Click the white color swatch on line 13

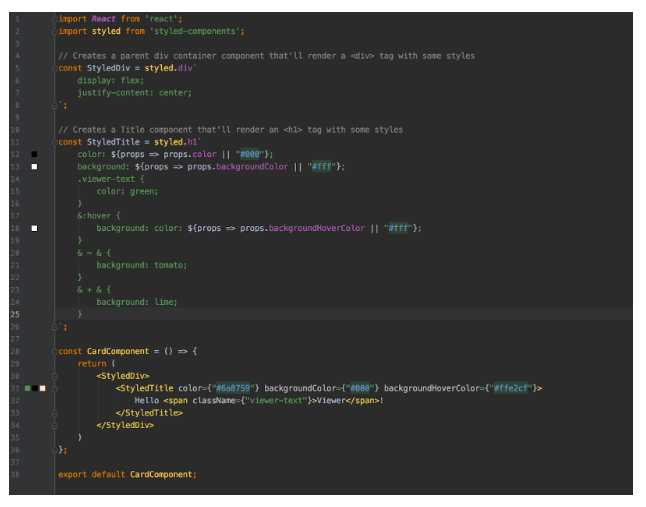click(x=34, y=166)
